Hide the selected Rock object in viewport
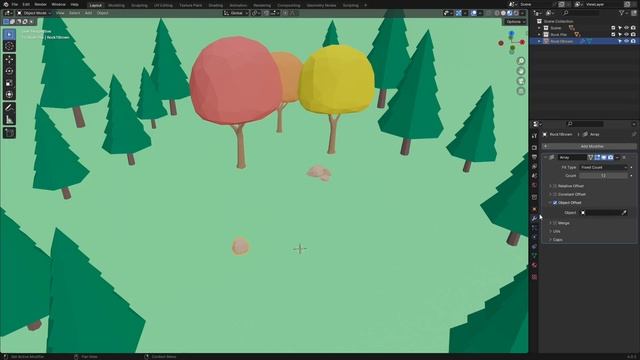The height and width of the screenshot is (360, 640). pos(626,41)
